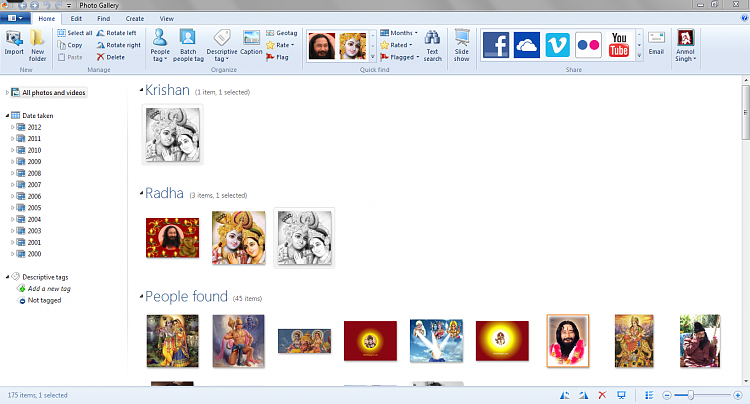Rotate right from the status bar
The width and height of the screenshot is (750, 404).
pyautogui.click(x=584, y=395)
